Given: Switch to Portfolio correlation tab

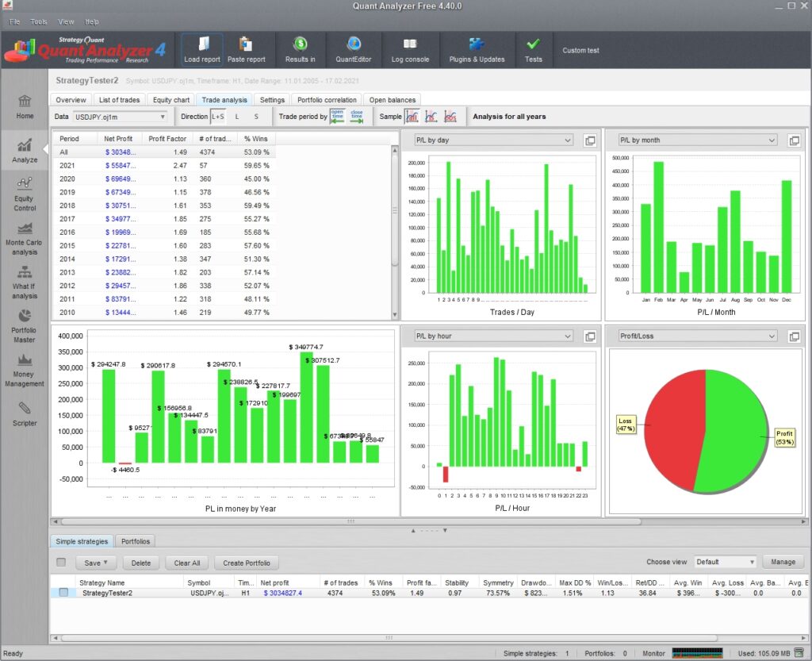Looking at the screenshot, I should click(327, 100).
